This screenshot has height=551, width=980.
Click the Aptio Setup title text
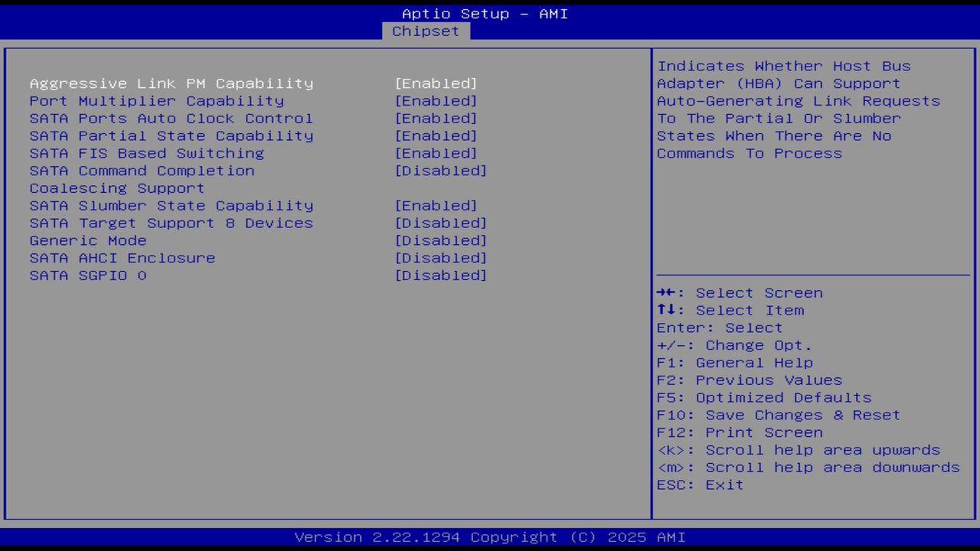(x=484, y=13)
